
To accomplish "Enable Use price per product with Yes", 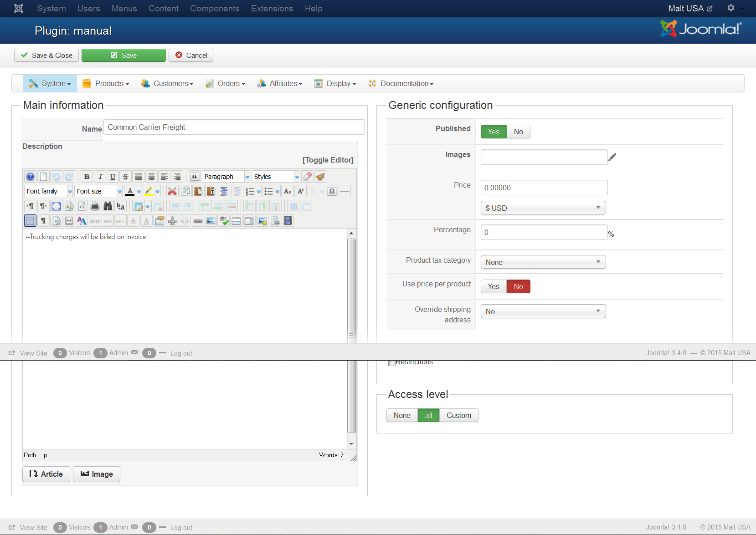I will point(494,286).
